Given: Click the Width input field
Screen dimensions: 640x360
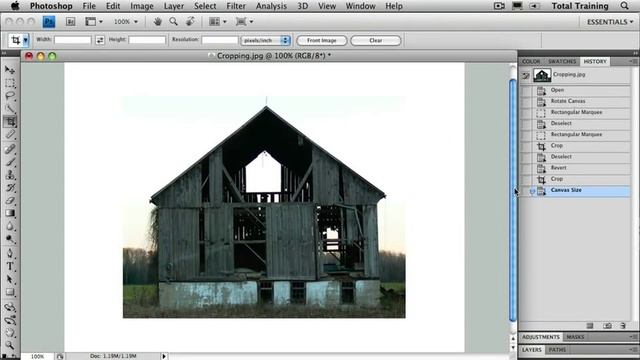Looking at the screenshot, I should [73, 40].
